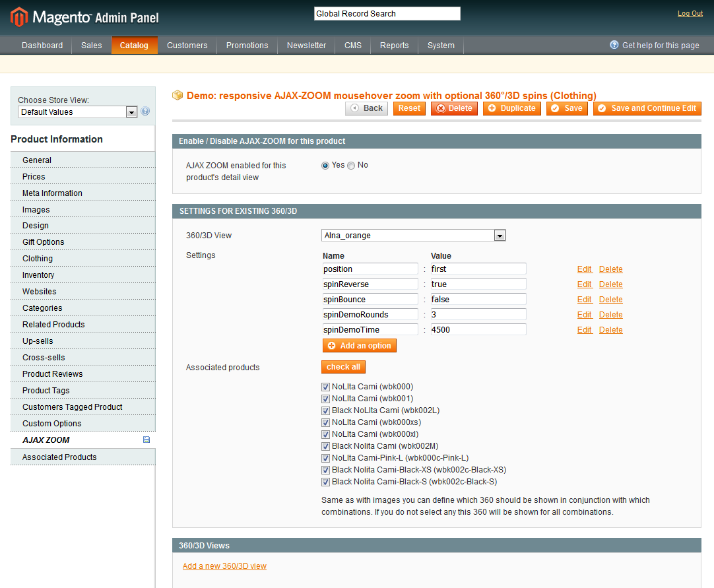The width and height of the screenshot is (714, 588).
Task: Open the Related Products tab
Action: pyautogui.click(x=83, y=324)
